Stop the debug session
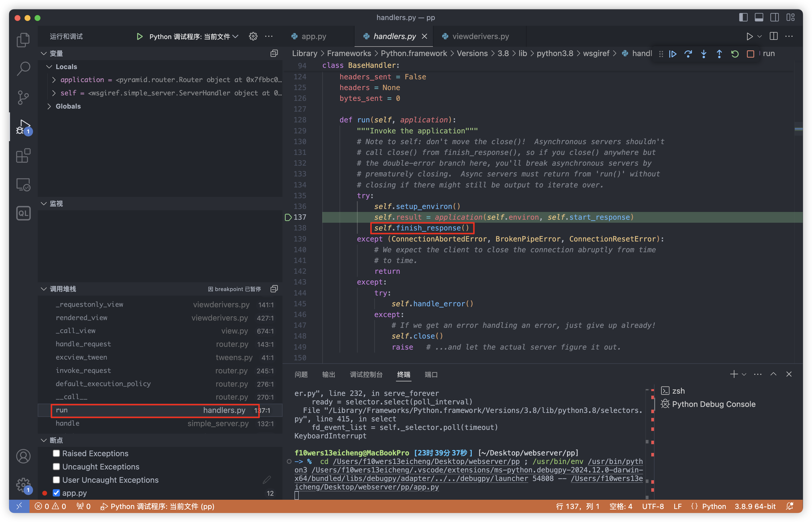 click(750, 54)
